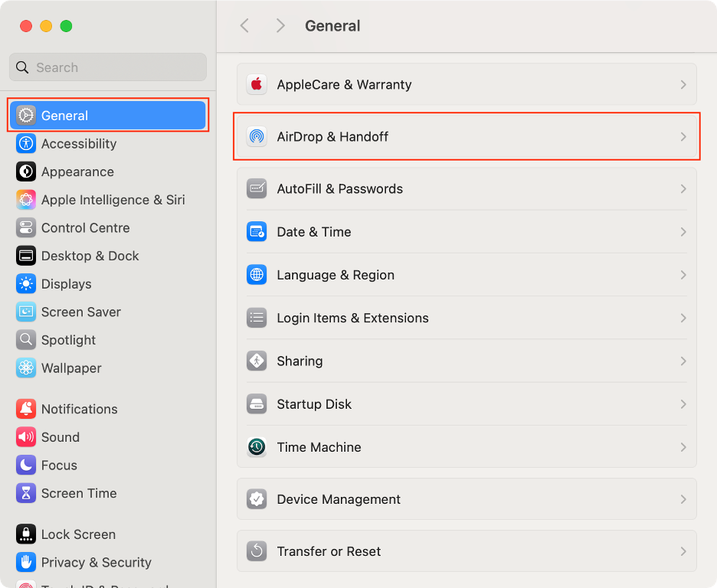Click the Spotlight magnifier icon in sidebar
Image resolution: width=717 pixels, height=588 pixels.
coord(26,340)
